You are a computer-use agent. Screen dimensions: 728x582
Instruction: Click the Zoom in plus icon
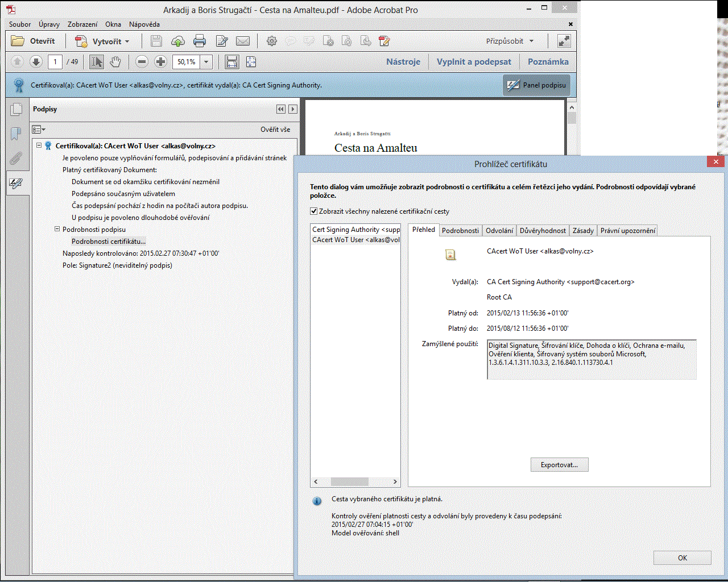(161, 62)
